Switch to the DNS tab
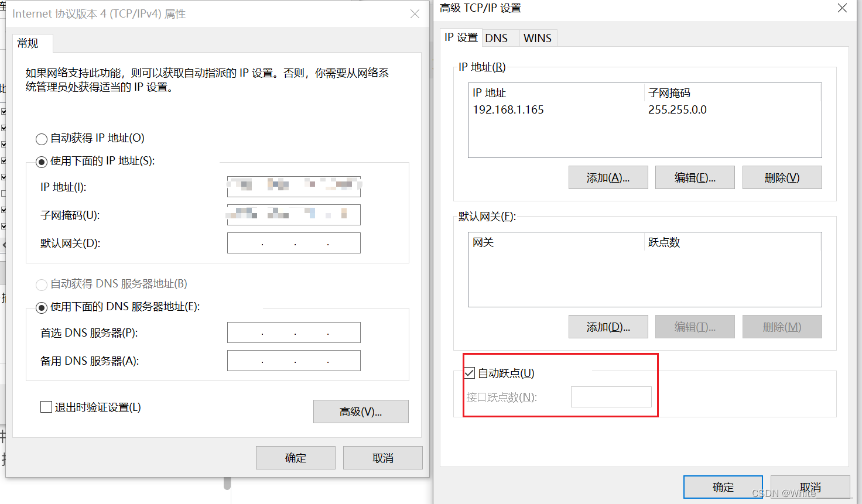This screenshot has height=504, width=862. 498,37
